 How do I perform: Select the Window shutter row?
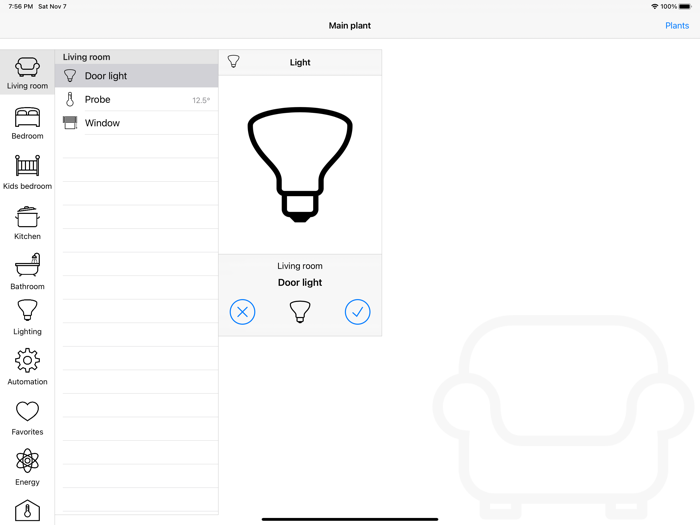[x=137, y=123]
